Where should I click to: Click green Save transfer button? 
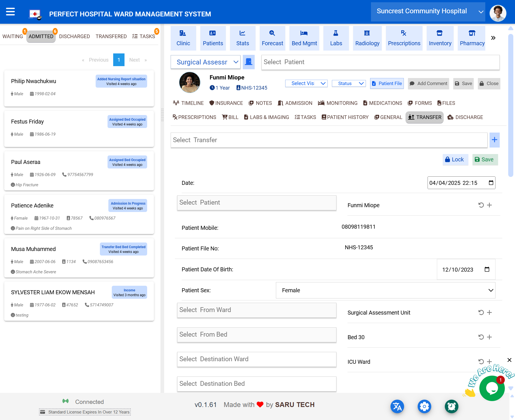[x=485, y=159]
